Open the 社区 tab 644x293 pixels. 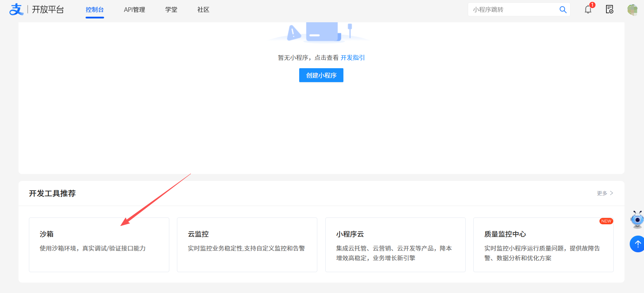(x=203, y=10)
